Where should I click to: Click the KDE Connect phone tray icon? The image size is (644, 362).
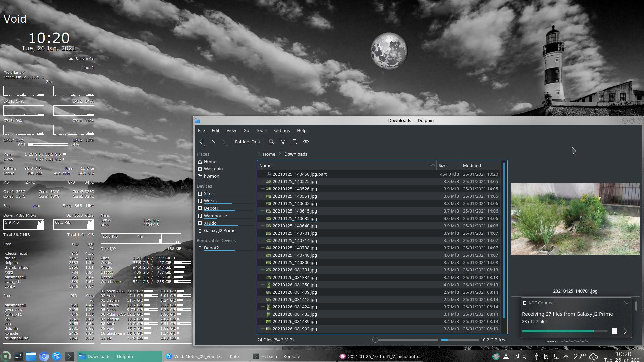[x=546, y=356]
